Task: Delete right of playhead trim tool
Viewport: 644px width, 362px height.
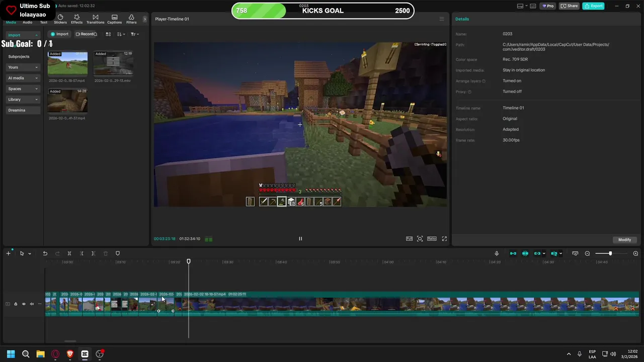Action: 93,253
